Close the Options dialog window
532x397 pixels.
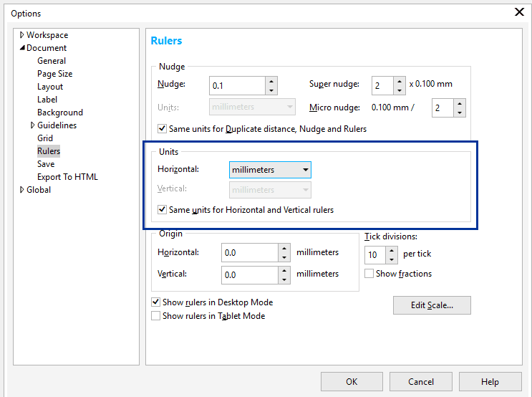[x=519, y=11]
